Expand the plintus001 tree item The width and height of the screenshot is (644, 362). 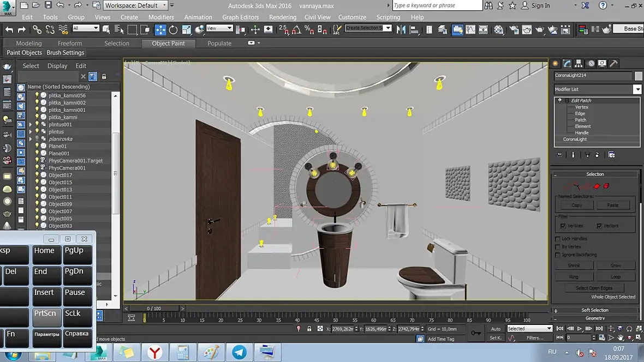click(x=31, y=124)
